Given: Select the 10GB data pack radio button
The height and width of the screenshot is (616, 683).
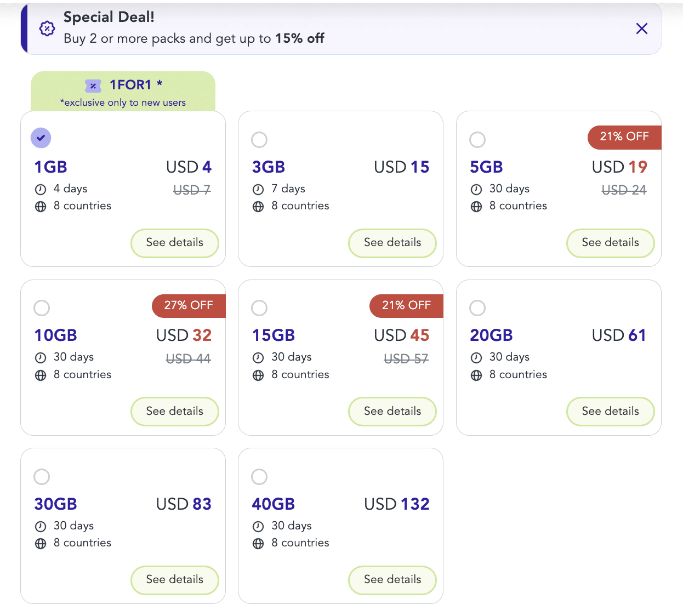Looking at the screenshot, I should point(42,308).
